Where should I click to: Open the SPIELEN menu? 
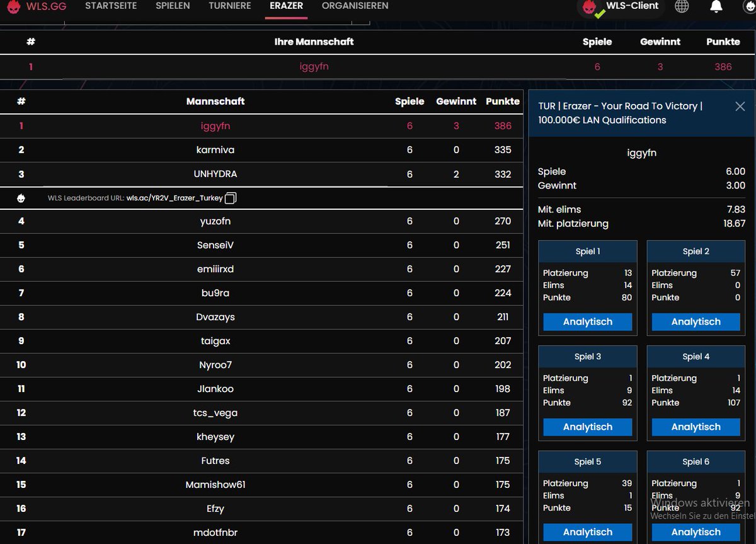pos(173,6)
